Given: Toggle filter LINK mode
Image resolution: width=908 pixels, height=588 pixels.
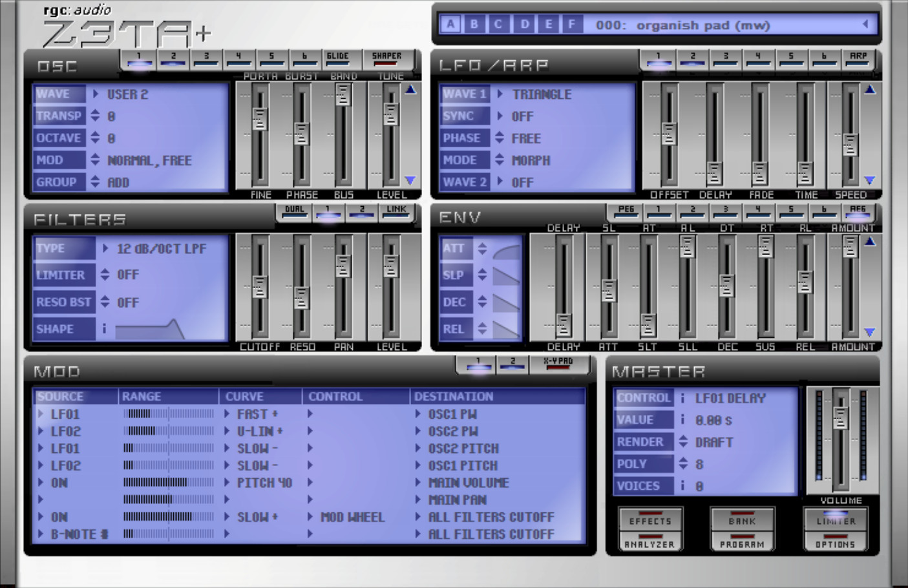Looking at the screenshot, I should coord(396,213).
